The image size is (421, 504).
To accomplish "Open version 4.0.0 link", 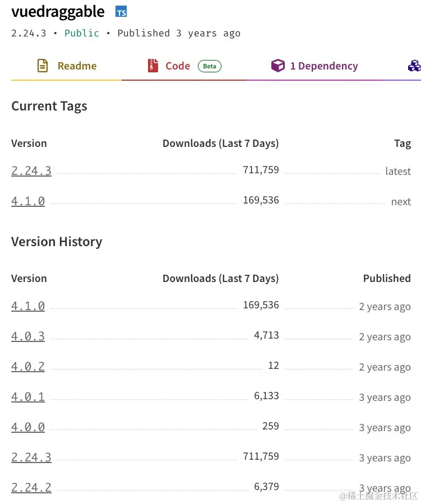I will (x=28, y=427).
